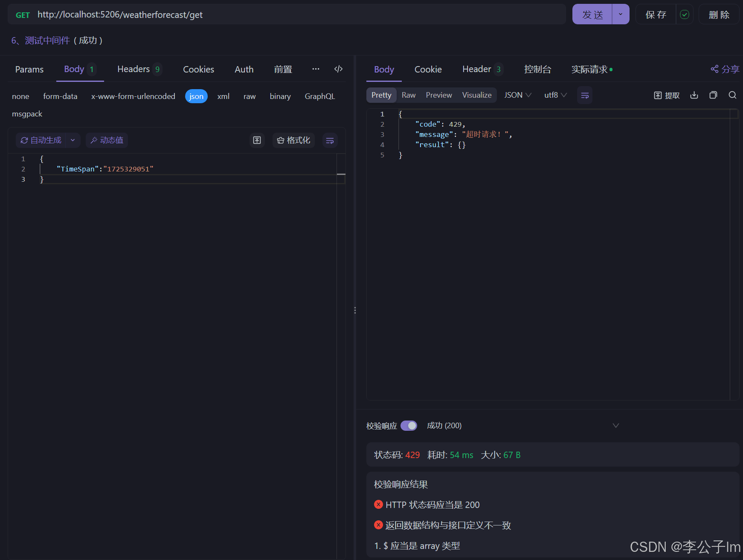Toggle word wrap in response viewer

click(584, 95)
